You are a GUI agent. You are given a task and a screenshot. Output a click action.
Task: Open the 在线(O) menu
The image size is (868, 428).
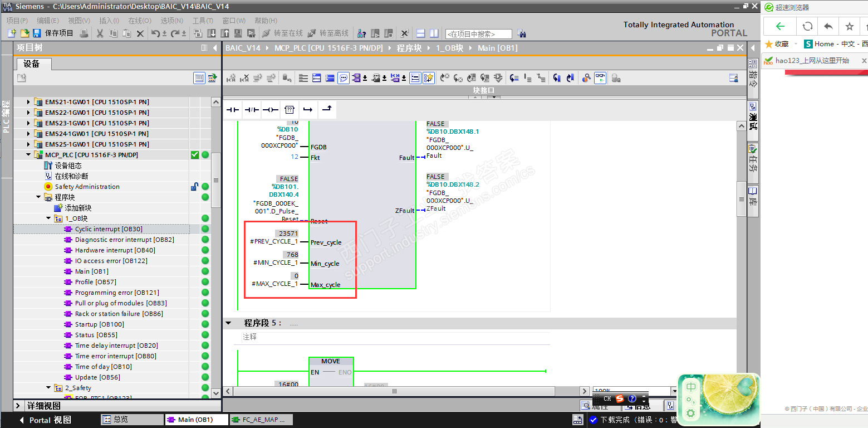tap(139, 21)
